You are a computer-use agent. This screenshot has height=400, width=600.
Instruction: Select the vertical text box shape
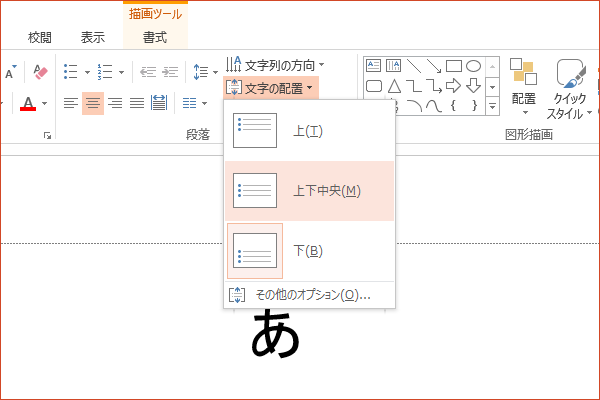[393, 65]
